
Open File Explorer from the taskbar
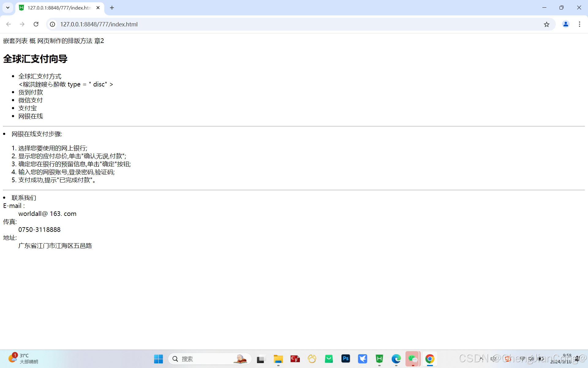pyautogui.click(x=278, y=358)
